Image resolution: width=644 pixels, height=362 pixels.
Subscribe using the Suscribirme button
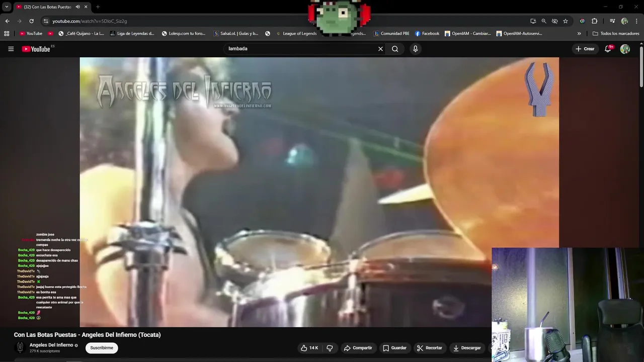click(x=102, y=348)
